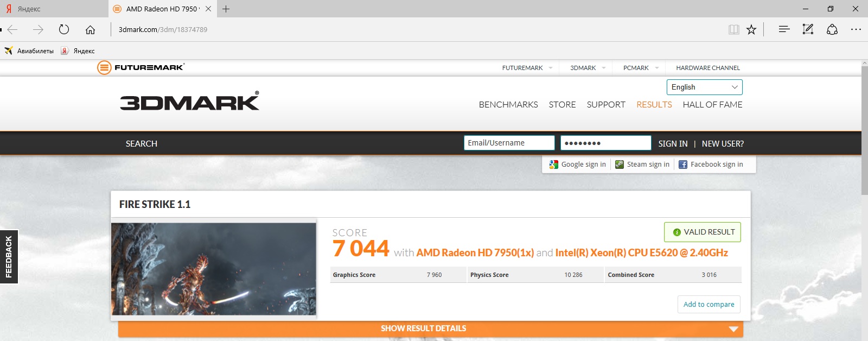Viewport: 868px width, 341px height.
Task: Go to BENCHMARKS section
Action: click(508, 104)
